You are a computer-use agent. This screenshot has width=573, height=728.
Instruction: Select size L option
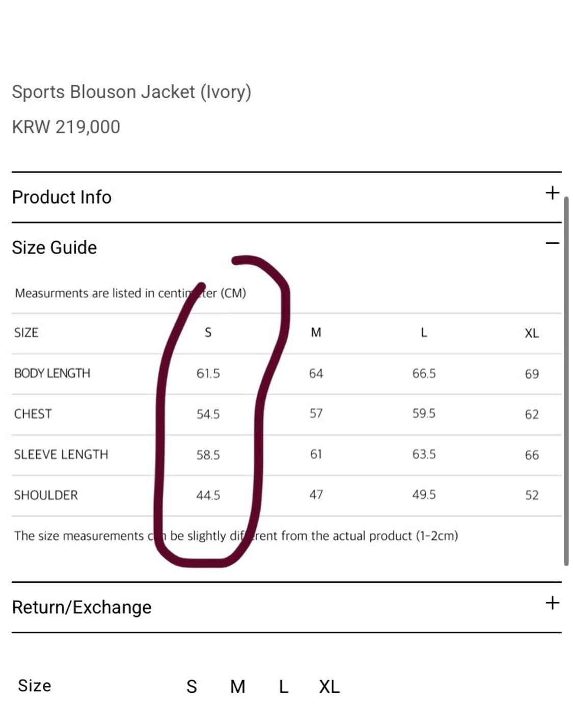[x=284, y=686]
